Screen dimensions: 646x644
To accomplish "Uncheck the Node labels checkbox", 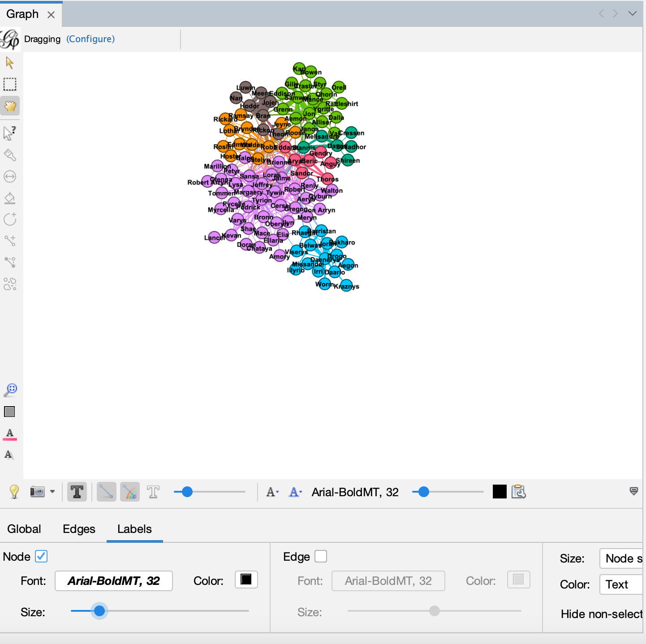I will 41,556.
